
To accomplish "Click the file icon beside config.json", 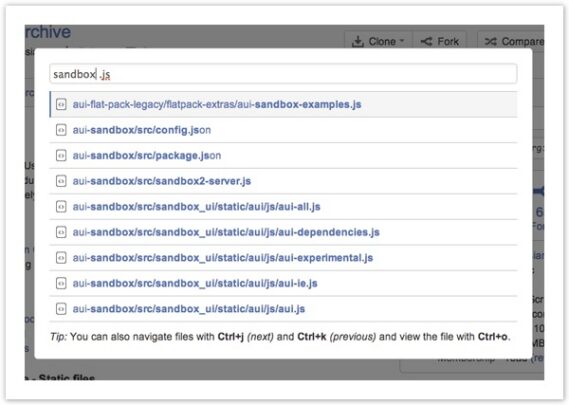I will [x=61, y=130].
